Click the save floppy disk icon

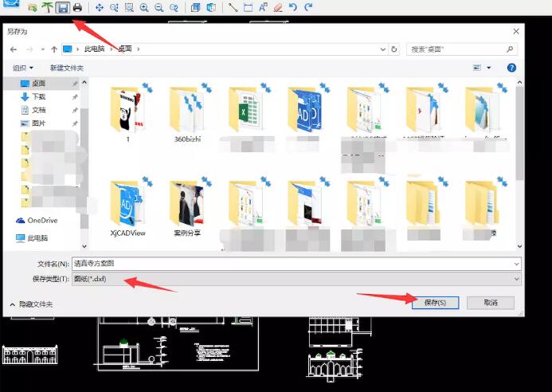(x=62, y=7)
